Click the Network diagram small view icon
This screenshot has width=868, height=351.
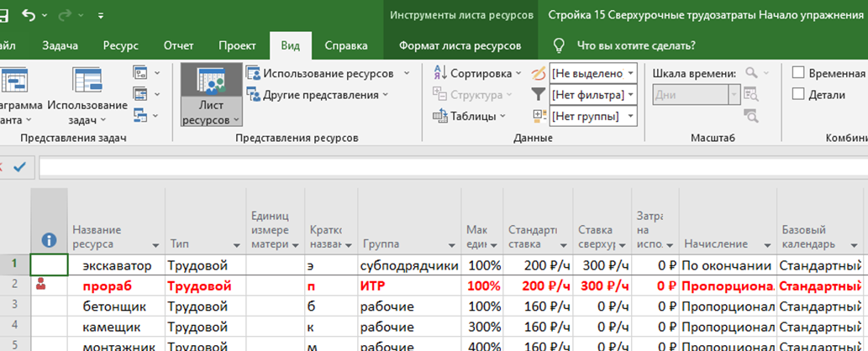pyautogui.click(x=139, y=72)
